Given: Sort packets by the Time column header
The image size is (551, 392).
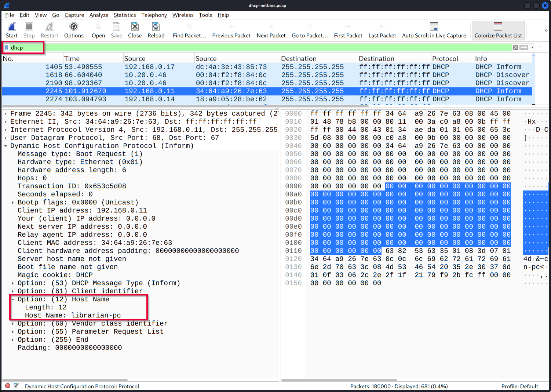Looking at the screenshot, I should click(x=93, y=58).
